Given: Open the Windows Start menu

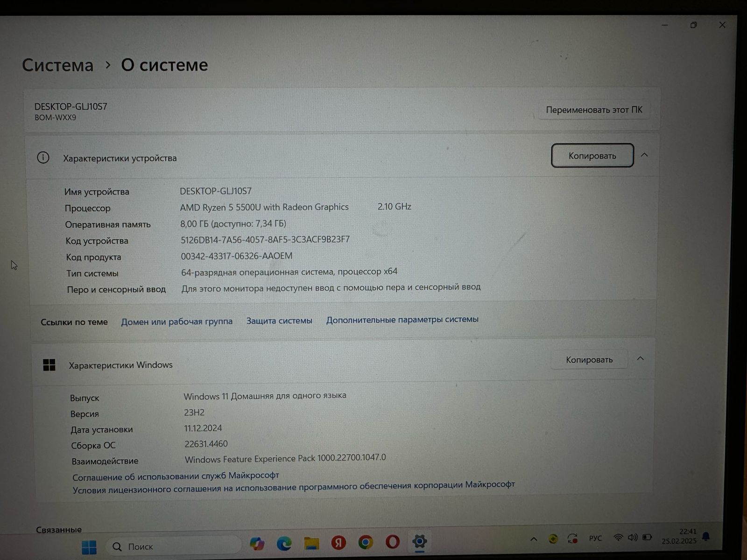Looking at the screenshot, I should point(89,546).
